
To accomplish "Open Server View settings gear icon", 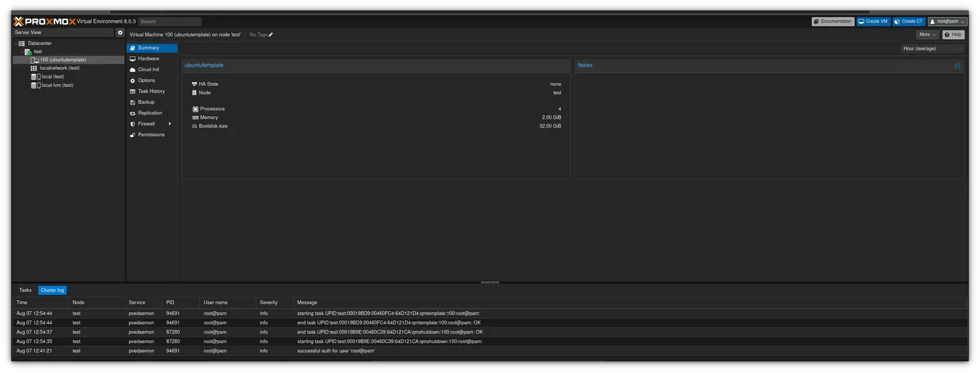I will pos(120,32).
